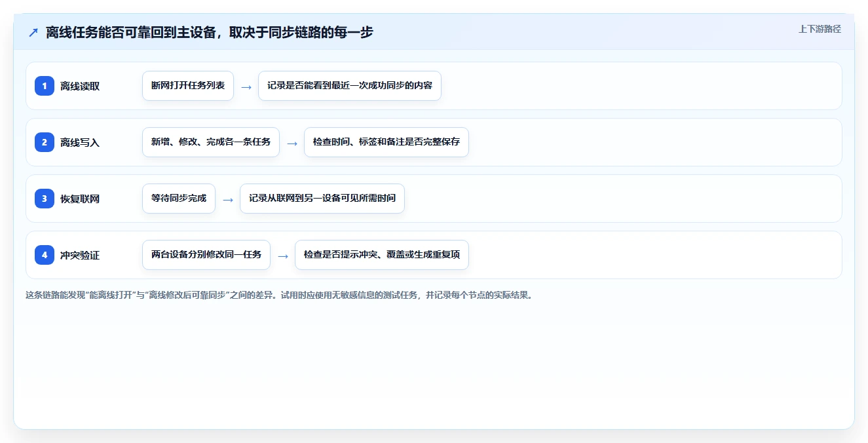Click the 两台设备分别修改同一任务 box
Image resolution: width=868 pixels, height=443 pixels.
206,255
